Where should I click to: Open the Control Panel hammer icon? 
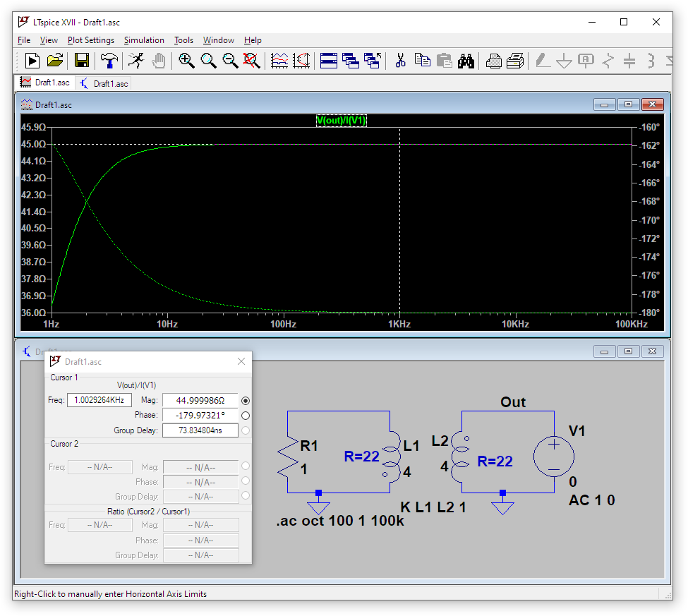[109, 61]
